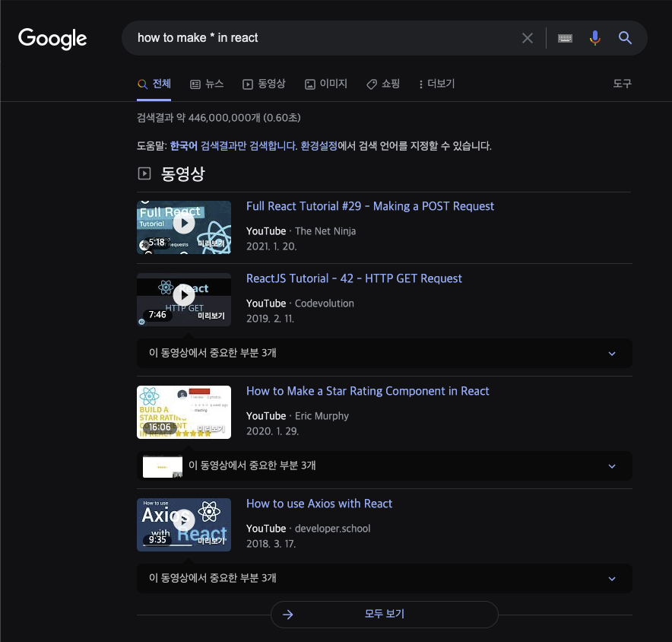
Task: Open ReactJS Tutorial - 42 HTTP GET Request
Action: (x=354, y=278)
